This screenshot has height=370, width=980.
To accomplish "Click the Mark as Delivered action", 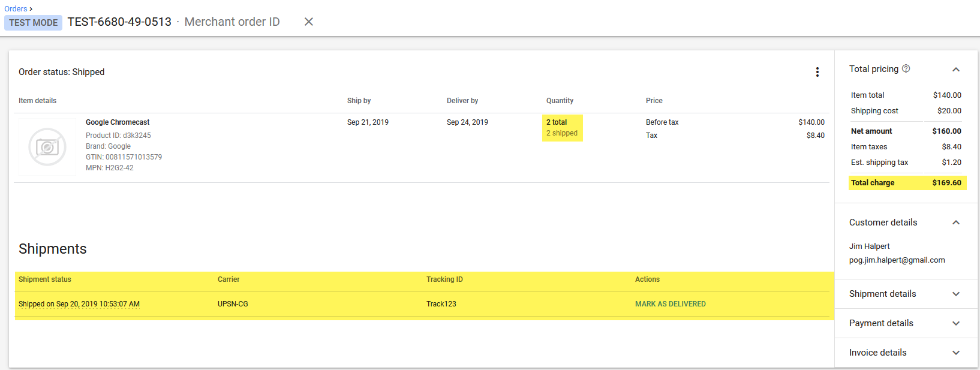I will click(670, 304).
